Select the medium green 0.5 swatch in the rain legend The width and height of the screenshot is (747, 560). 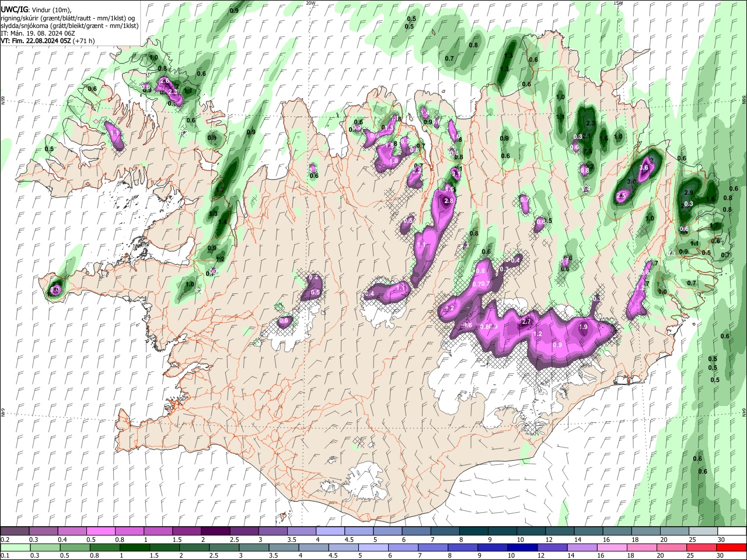click(x=75, y=547)
